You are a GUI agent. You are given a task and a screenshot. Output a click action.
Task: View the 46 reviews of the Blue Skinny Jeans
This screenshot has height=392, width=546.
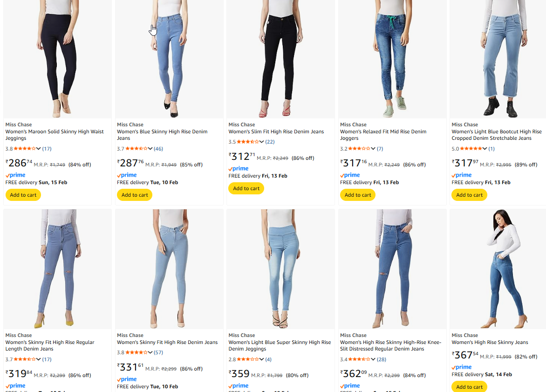click(158, 149)
